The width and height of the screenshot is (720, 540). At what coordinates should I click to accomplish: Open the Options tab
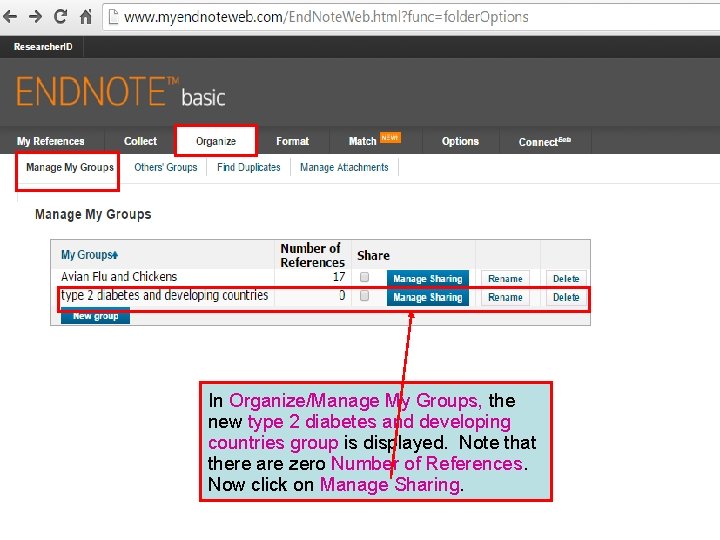tap(460, 141)
